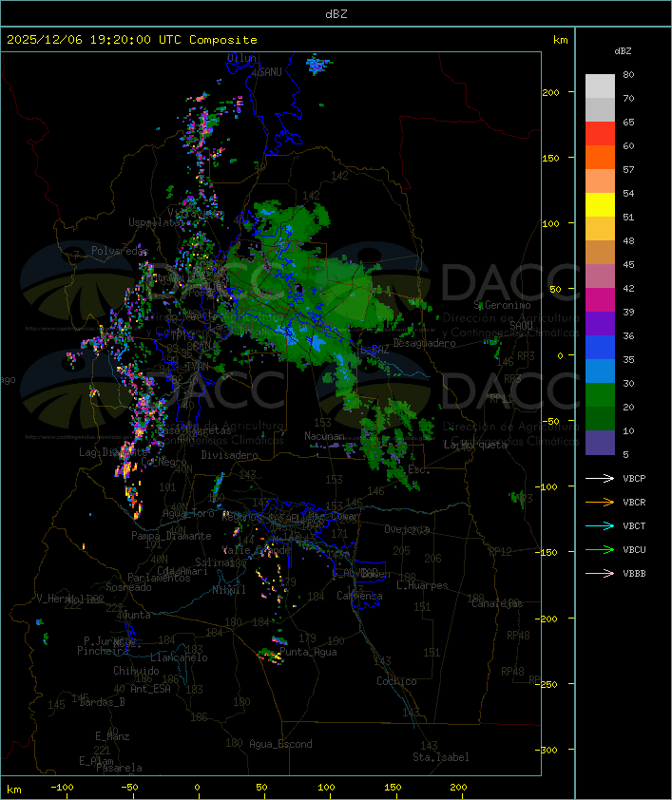
Task: Click the 65 value on the dBZ scale
Action: 628,122
